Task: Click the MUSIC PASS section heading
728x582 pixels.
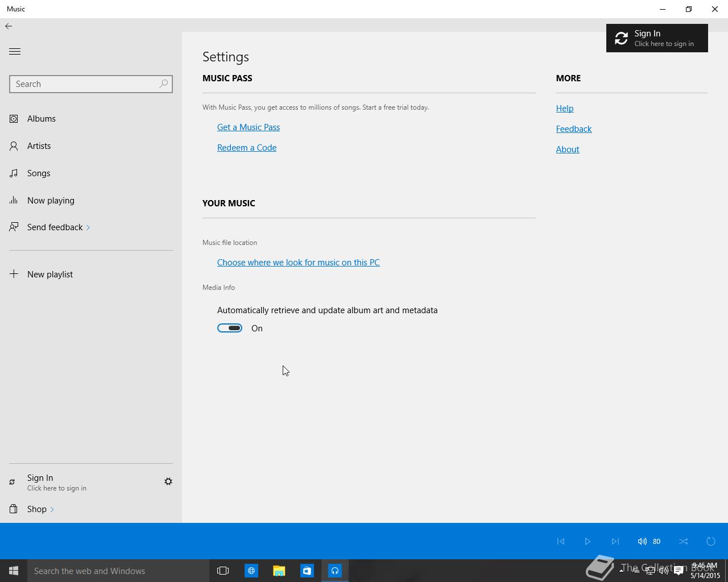Action: pyautogui.click(x=227, y=78)
